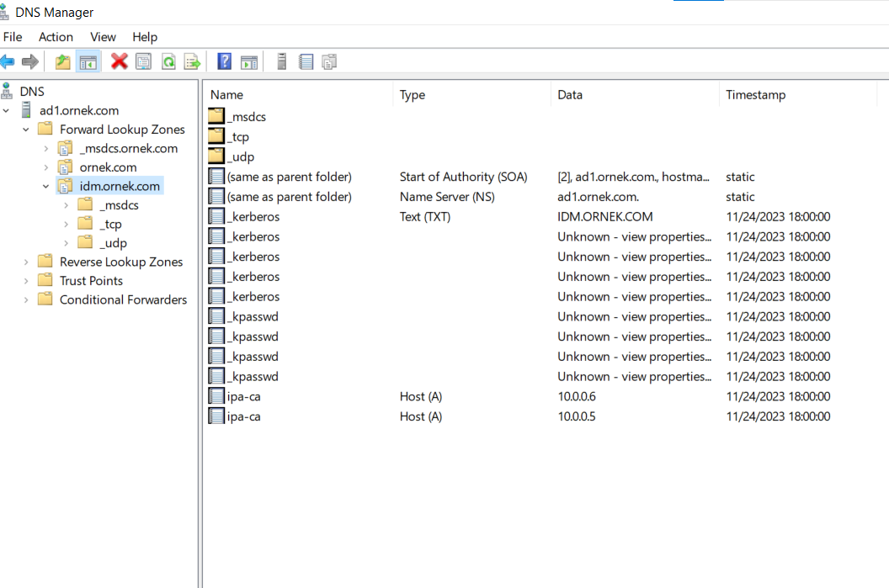Screen dimensions: 889x588
Task: Open properties using the Properties toolbar icon
Action: [143, 61]
